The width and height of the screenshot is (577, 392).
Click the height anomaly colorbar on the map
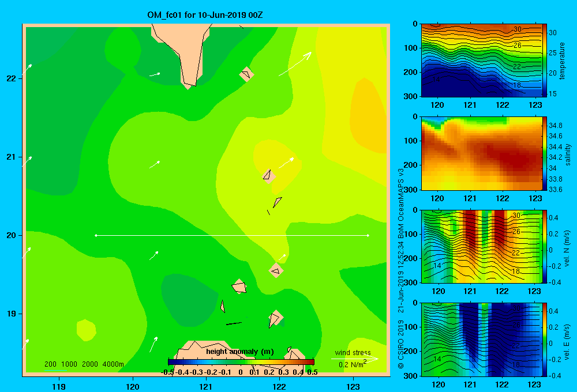[x=241, y=362]
